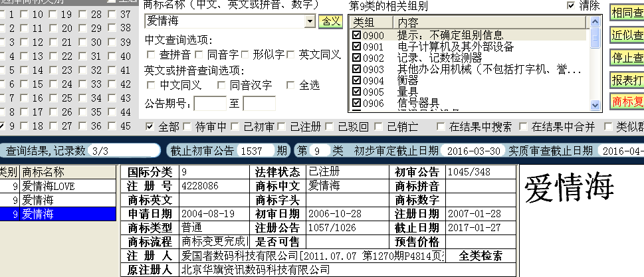Click the 商标名称 results column header
The image size is (644, 277).
[68, 172]
